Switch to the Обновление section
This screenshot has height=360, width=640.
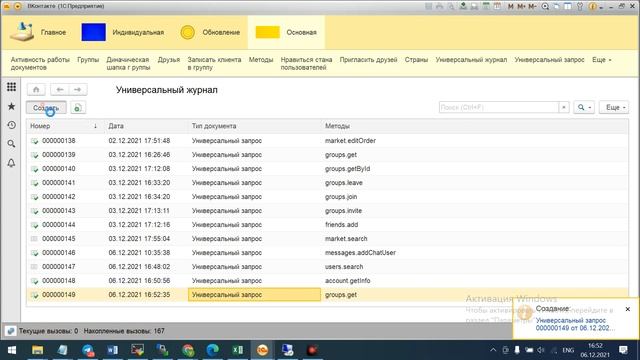pos(210,32)
